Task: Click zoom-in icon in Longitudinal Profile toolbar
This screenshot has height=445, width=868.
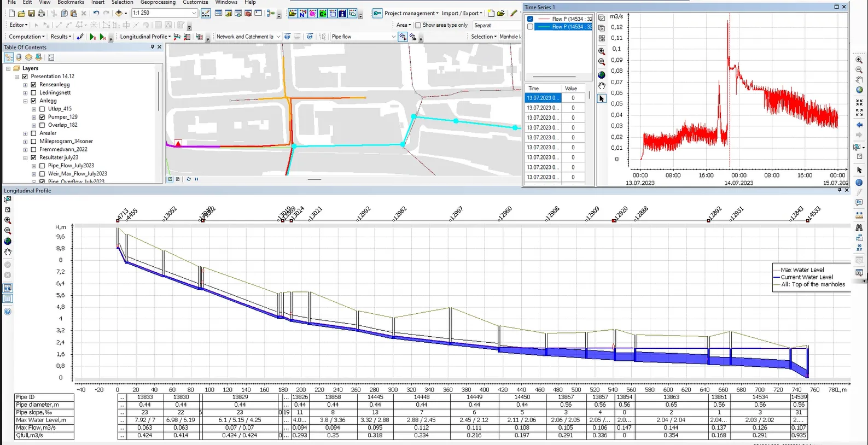Action: (8, 220)
